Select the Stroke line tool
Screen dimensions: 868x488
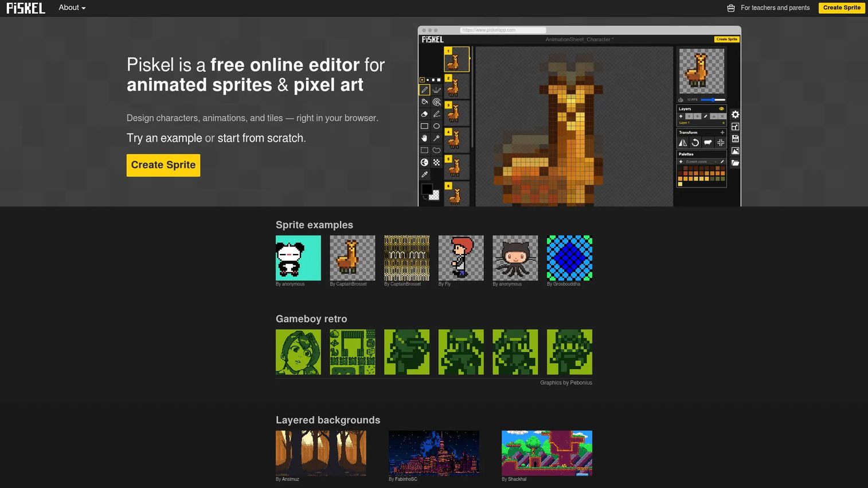pos(436,114)
